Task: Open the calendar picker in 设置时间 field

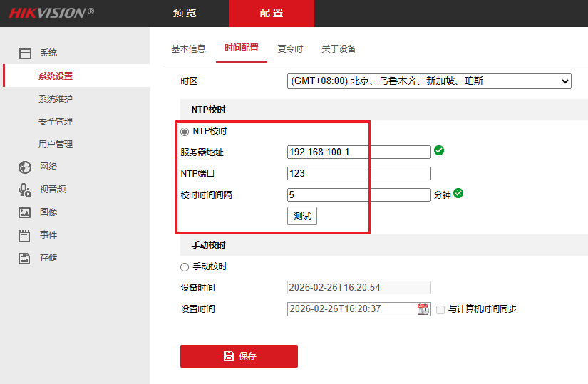Action: [423, 309]
